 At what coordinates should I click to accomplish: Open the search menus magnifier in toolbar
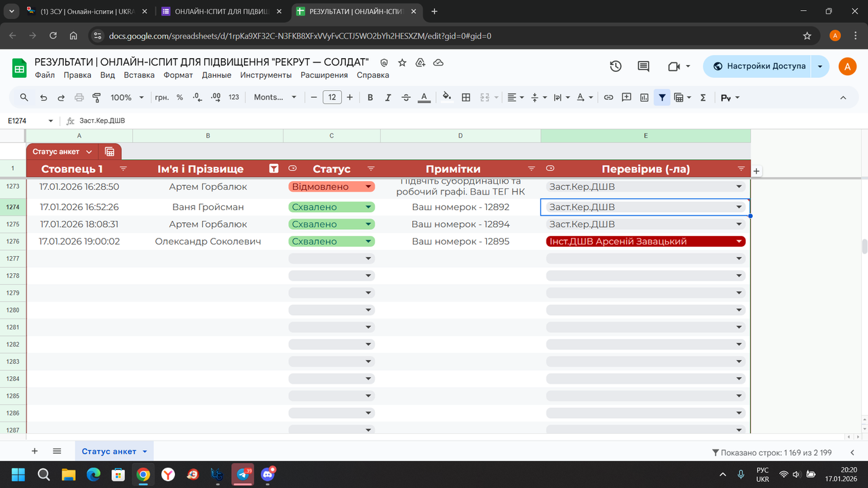24,98
